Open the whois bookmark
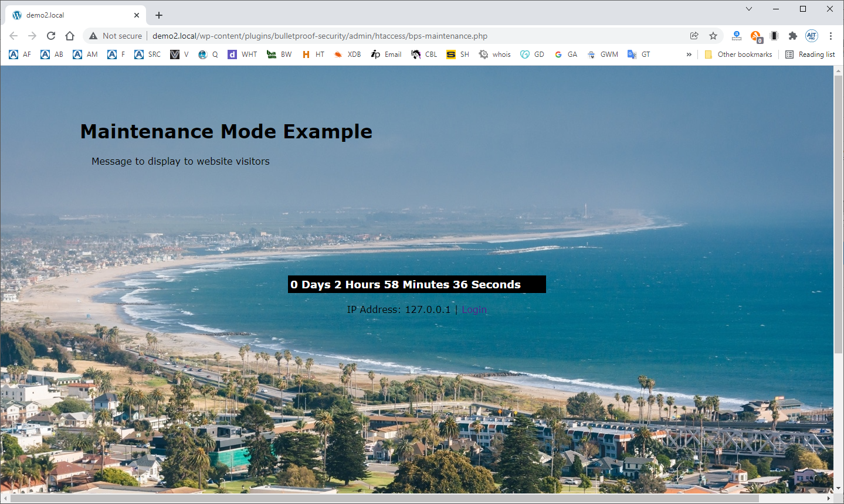Viewport: 844px width, 504px height. click(494, 55)
